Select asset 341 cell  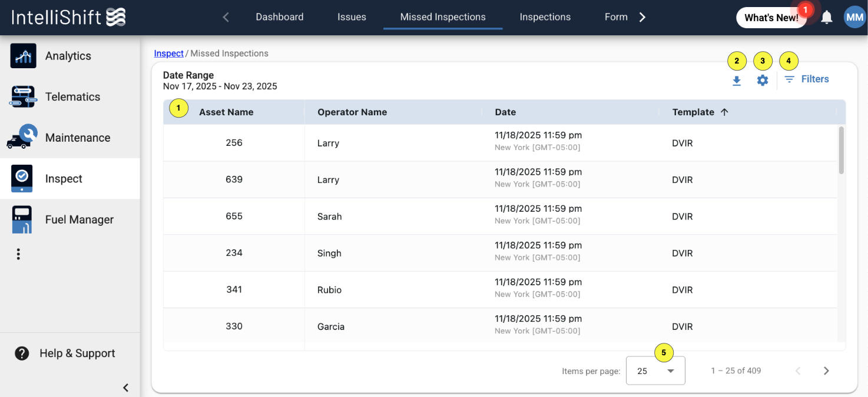tap(234, 289)
